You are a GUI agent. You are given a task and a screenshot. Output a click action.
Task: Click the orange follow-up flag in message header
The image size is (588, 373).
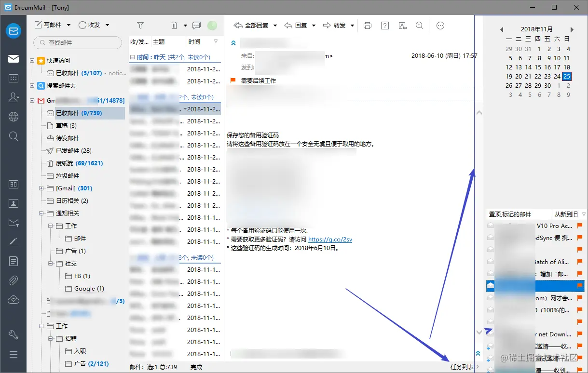point(233,80)
